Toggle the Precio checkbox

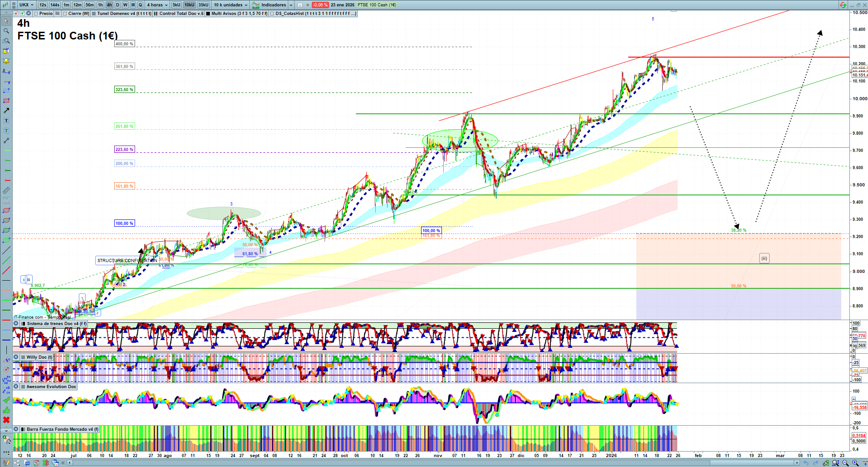tap(36, 14)
